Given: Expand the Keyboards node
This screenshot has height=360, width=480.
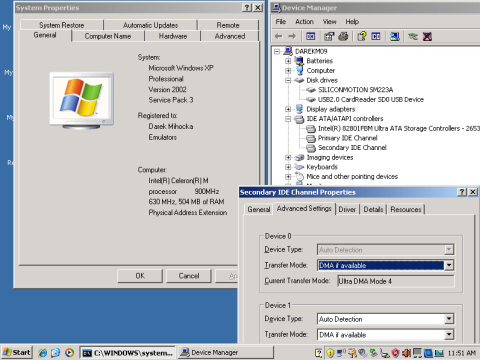Looking at the screenshot, I should [x=288, y=167].
